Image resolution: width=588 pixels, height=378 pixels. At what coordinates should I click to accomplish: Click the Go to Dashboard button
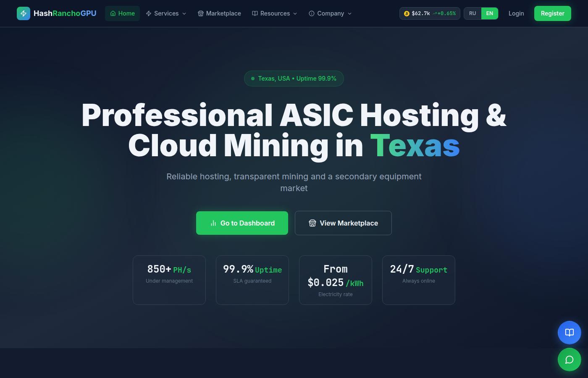[x=242, y=223]
